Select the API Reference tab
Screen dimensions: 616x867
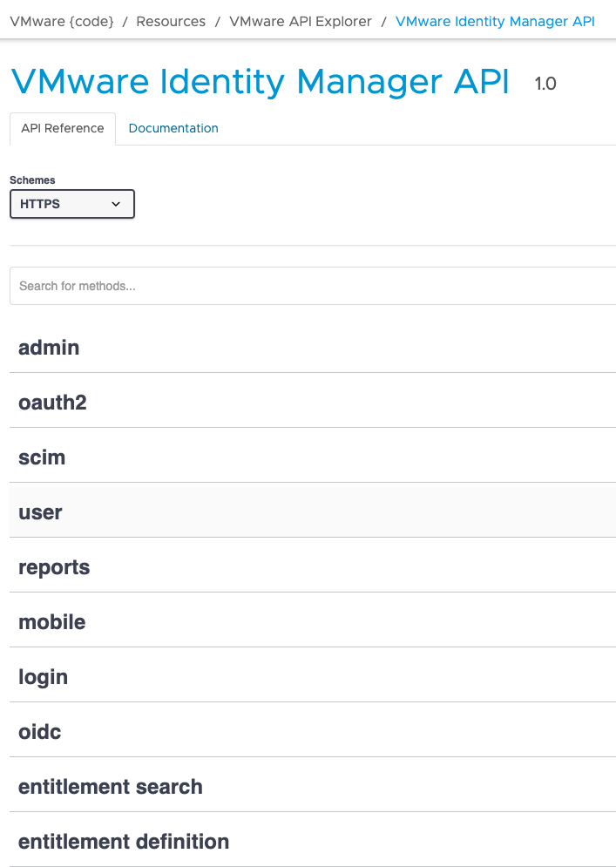coord(63,129)
